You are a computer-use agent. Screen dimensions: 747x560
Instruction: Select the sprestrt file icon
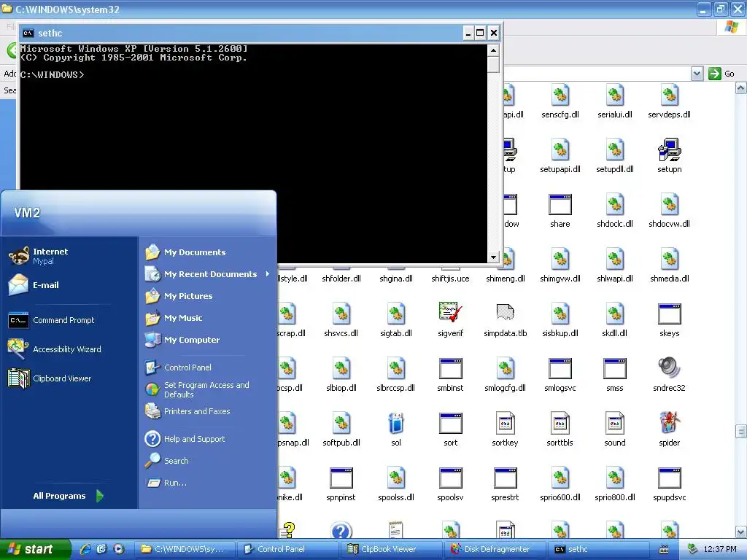(x=505, y=478)
